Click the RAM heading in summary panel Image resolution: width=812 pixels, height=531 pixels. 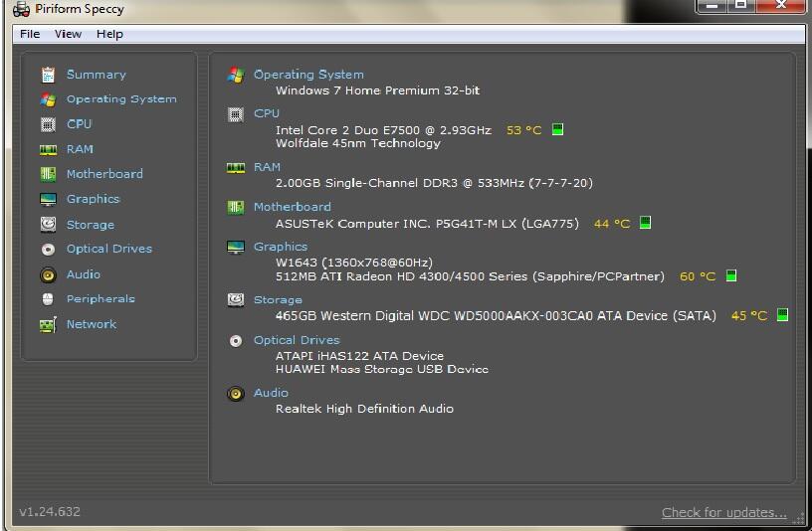268,167
